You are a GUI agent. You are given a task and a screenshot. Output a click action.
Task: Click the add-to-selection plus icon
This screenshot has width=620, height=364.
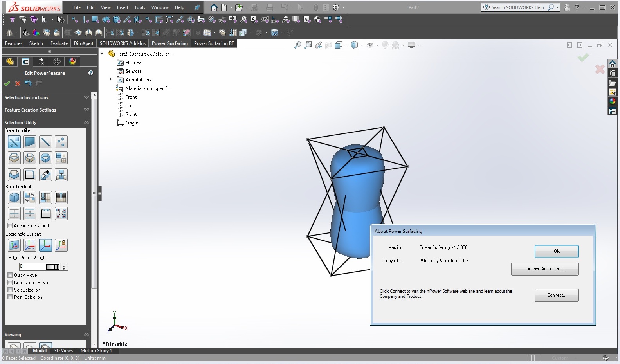(x=45, y=175)
